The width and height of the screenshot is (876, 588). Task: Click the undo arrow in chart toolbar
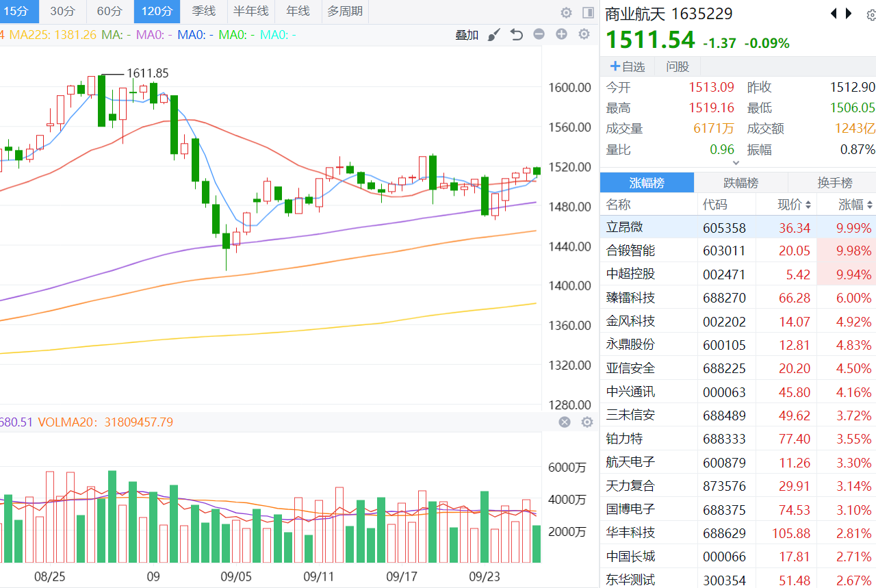click(517, 34)
